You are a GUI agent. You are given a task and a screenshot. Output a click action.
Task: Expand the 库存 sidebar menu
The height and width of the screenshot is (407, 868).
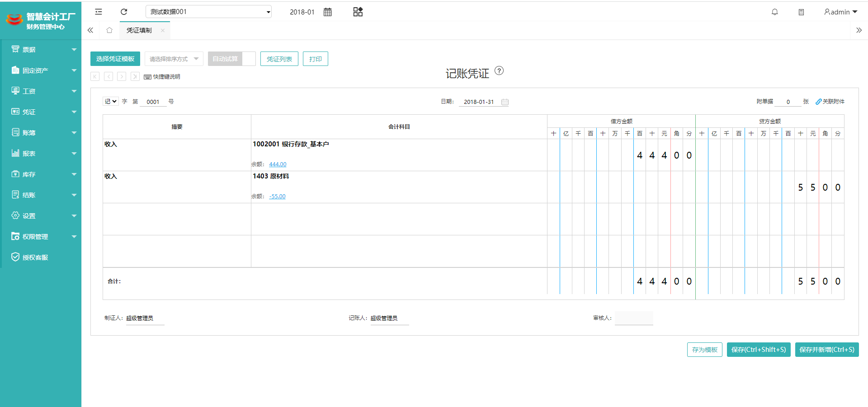click(42, 174)
